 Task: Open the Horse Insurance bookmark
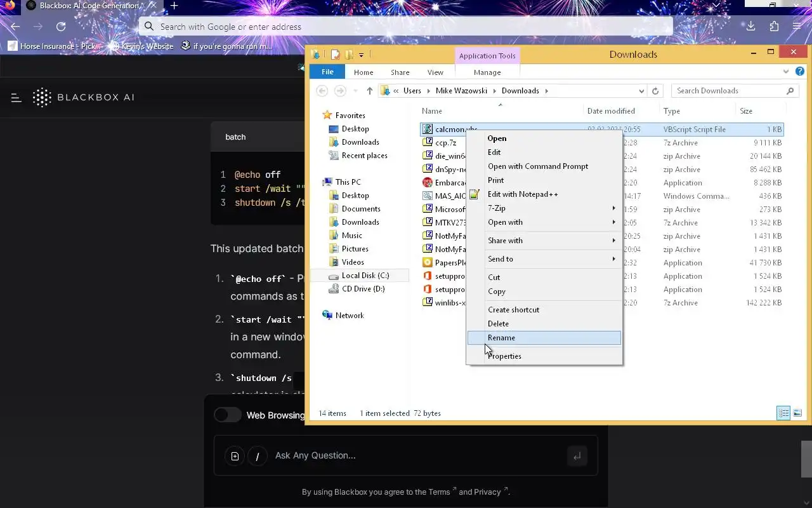point(55,46)
